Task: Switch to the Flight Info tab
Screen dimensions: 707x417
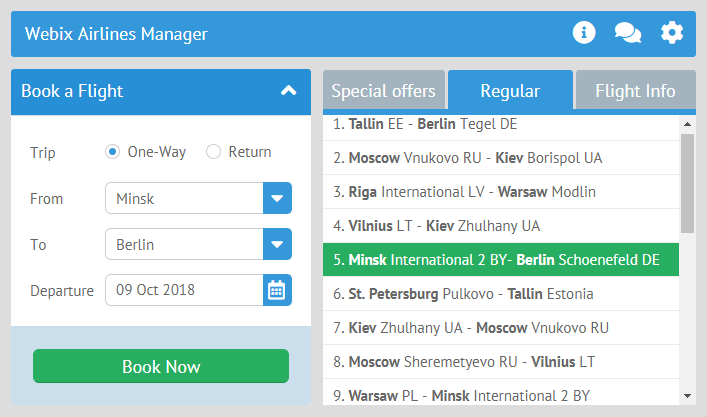Action: [x=635, y=91]
